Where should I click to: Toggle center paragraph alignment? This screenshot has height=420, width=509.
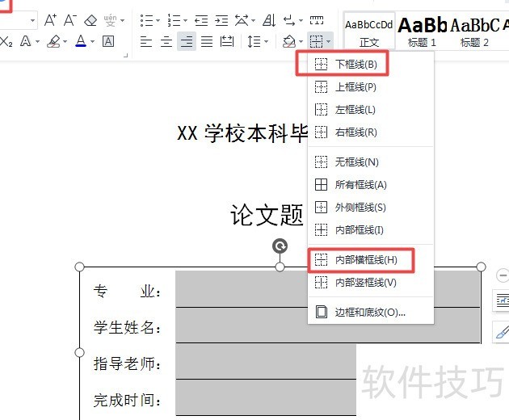166,41
